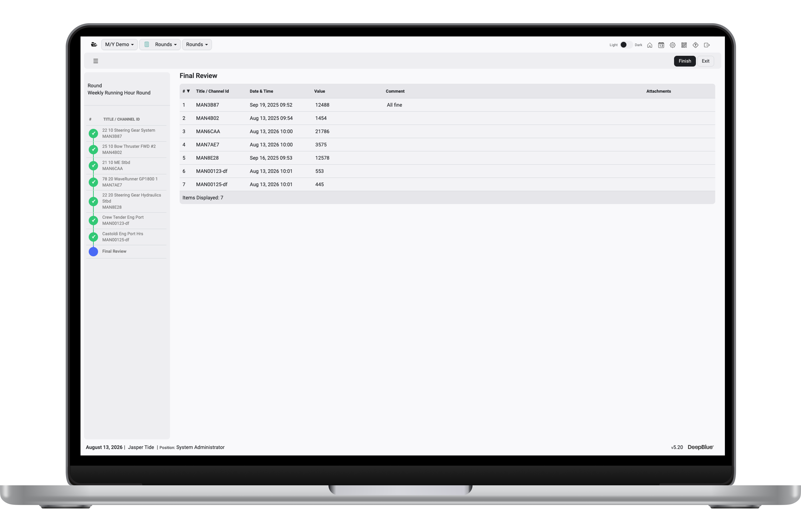Click the Finish button
801x532 pixels.
coord(685,61)
